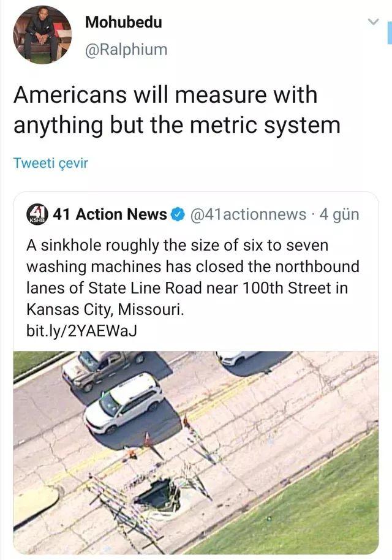Click the 'Tweeti çevir' translate link
The image size is (392, 560).
pos(50,163)
